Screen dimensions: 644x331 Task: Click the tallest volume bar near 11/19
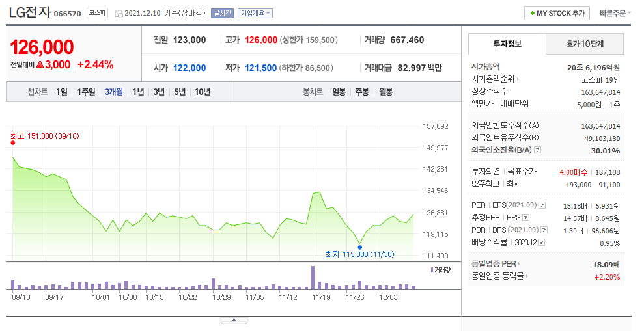pyautogui.click(x=313, y=278)
